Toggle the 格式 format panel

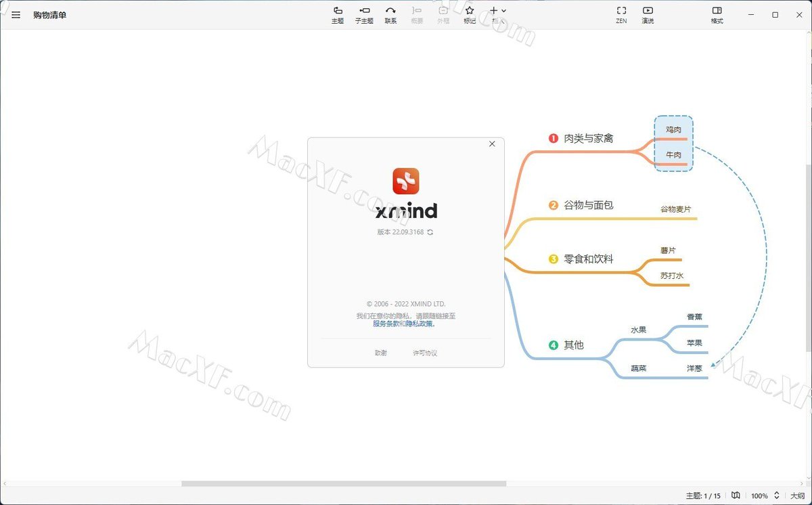pyautogui.click(x=717, y=14)
